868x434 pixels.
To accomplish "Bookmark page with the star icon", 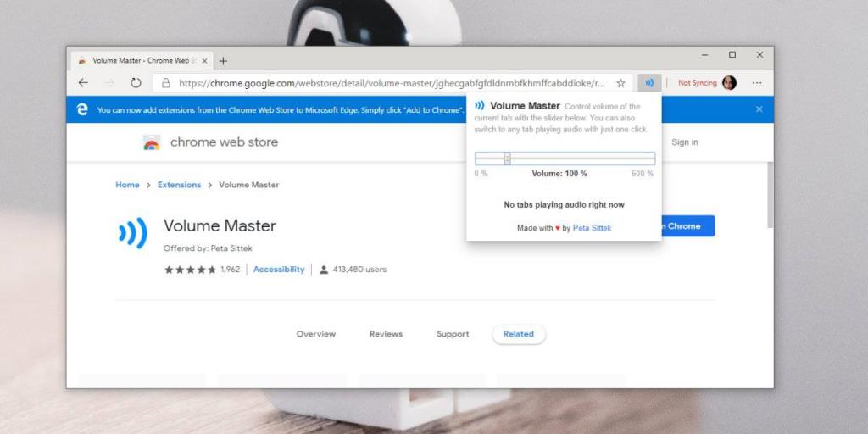I will tap(620, 83).
